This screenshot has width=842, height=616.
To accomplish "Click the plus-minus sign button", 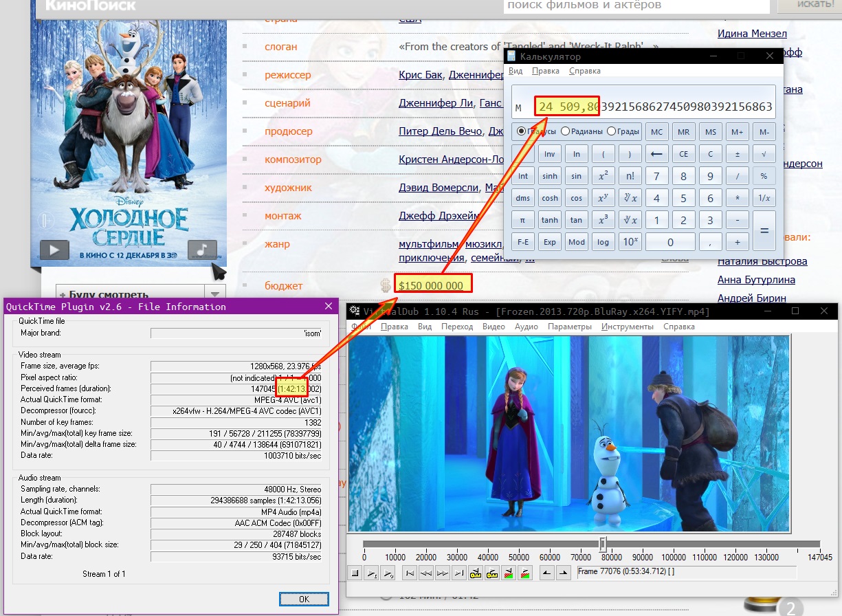I will click(737, 154).
